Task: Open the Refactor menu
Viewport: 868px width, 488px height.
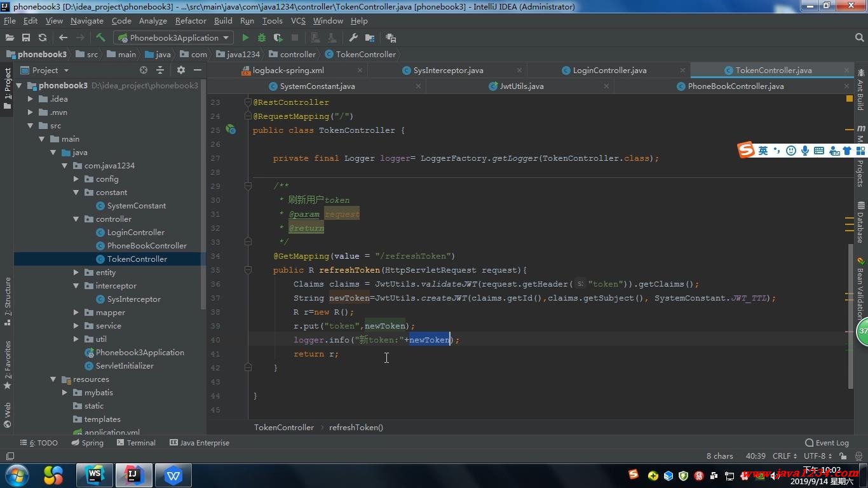Action: (191, 20)
